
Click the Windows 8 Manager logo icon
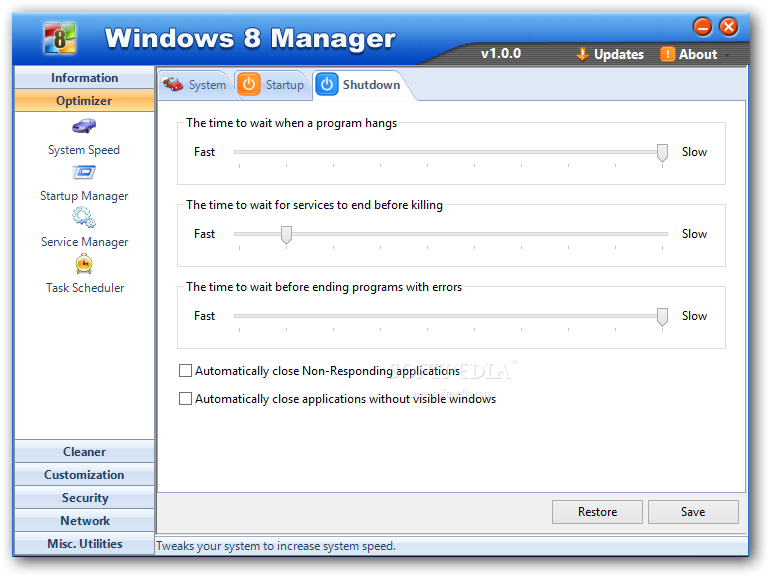(59, 38)
